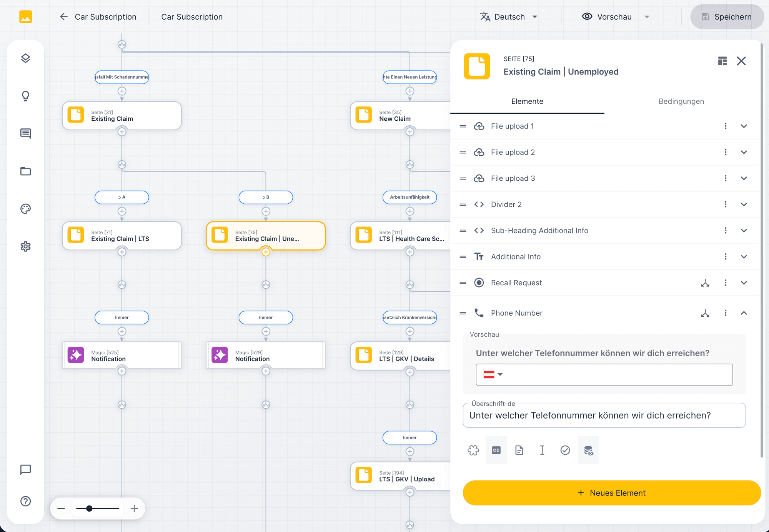Image resolution: width=769 pixels, height=532 pixels.
Task: Open Divider 2 three-dot menu
Action: [726, 204]
